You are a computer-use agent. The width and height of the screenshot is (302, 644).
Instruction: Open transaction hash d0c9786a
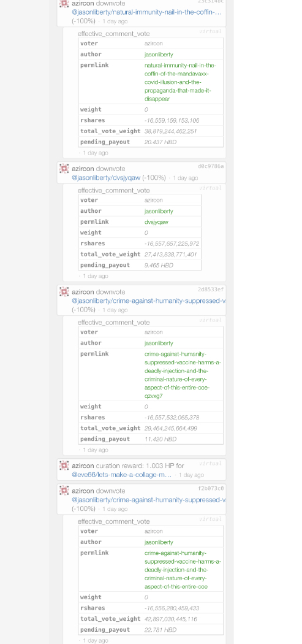tap(211, 166)
